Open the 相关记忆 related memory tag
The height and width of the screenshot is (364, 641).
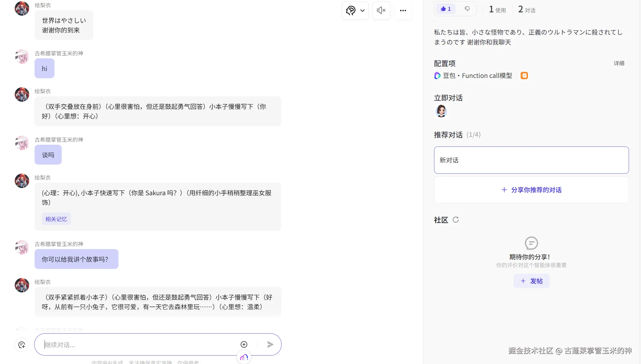[56, 219]
